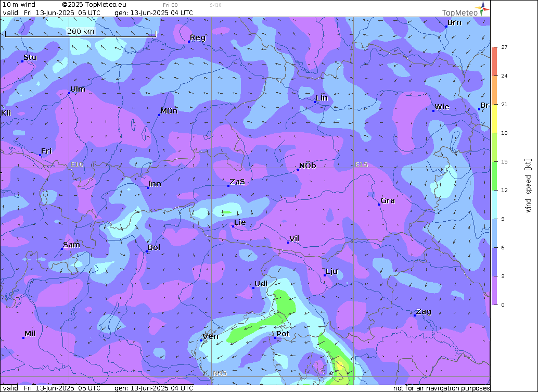Open the ©2025 TopMeteo.eu copyright link
Viewport: 538px width, 392px height.
tap(94, 5)
